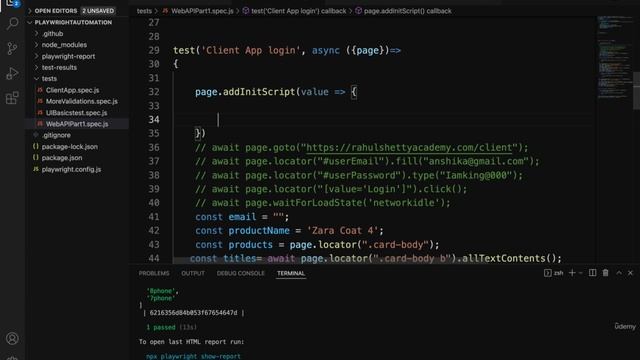Select WebAPIPart1.spec.js in explorer
Screen dimensions: 640x360
click(x=77, y=124)
